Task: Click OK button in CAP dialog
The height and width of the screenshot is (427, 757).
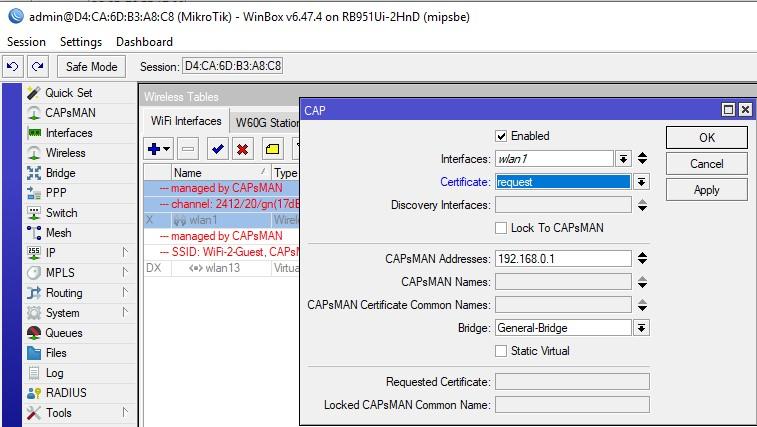Action: tap(707, 138)
